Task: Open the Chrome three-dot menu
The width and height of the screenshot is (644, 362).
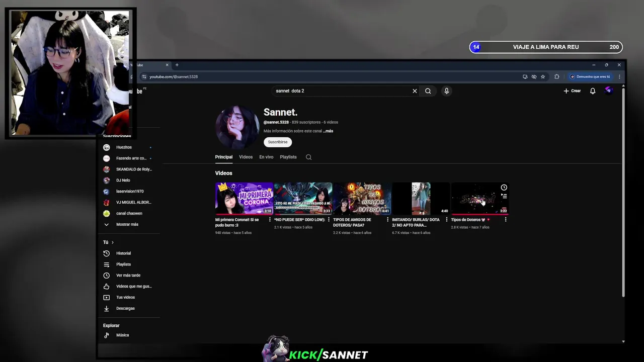Action: (619, 77)
